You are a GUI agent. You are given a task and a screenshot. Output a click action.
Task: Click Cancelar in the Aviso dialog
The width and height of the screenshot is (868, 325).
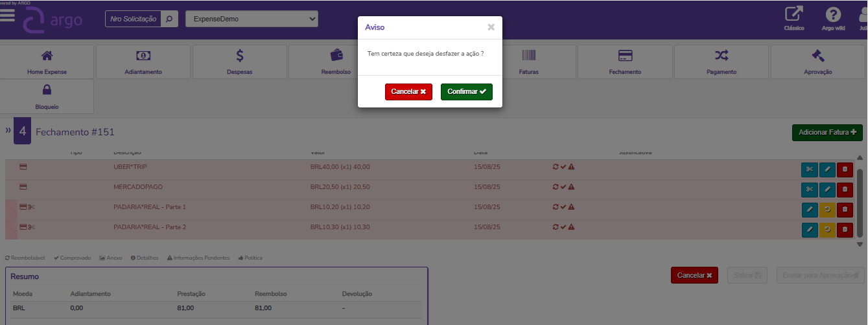(x=408, y=92)
